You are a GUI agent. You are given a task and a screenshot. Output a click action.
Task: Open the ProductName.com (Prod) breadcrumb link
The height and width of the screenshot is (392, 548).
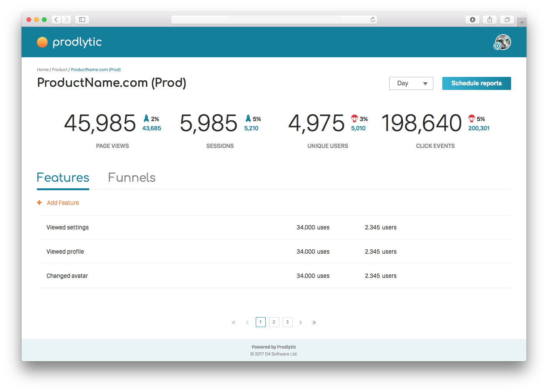pyautogui.click(x=96, y=70)
